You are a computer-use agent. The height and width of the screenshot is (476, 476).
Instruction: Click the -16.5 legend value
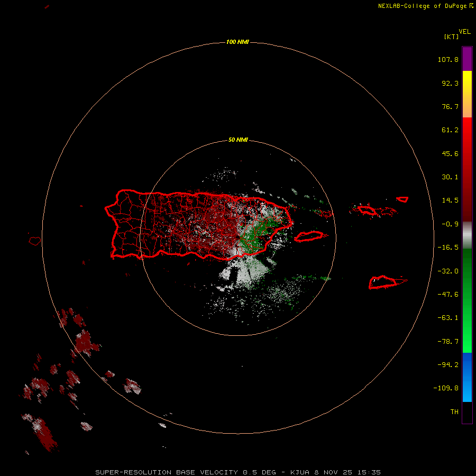coord(448,248)
